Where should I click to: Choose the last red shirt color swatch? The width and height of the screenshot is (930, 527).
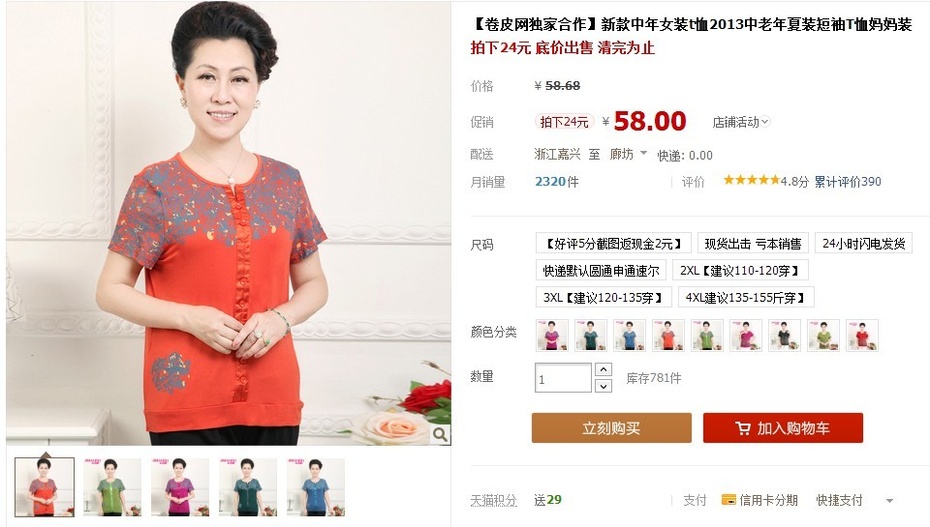pos(862,335)
